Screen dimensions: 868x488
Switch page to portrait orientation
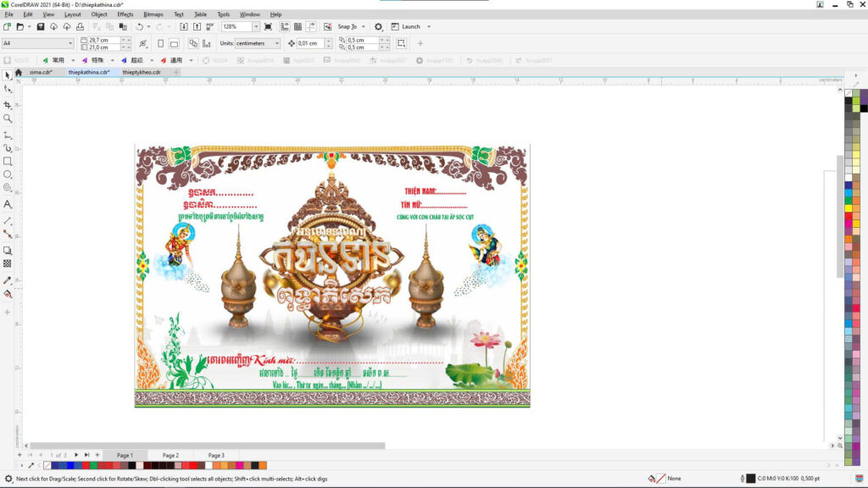[x=160, y=43]
